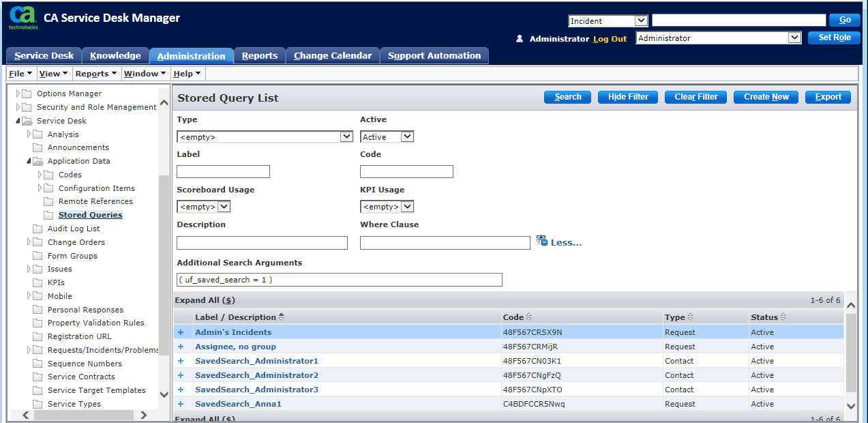Click the Form Groups folder icon
This screenshot has width=868, height=423.
38,256
